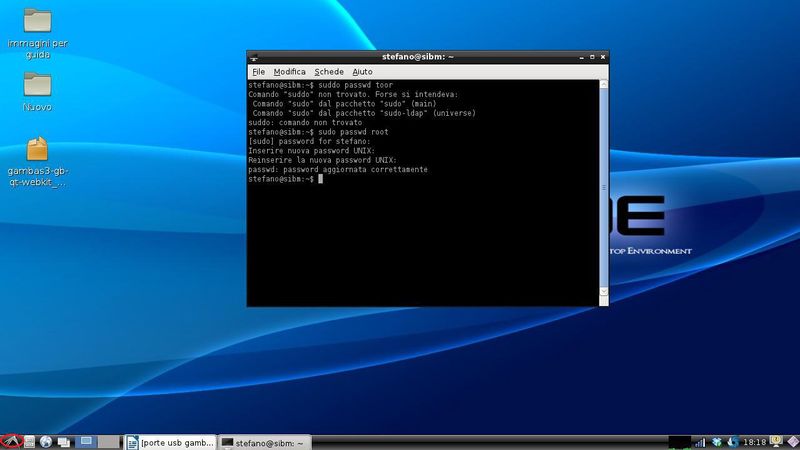Open the 'immagini per guida' desktop folder
The height and width of the screenshot is (450, 800).
point(37,34)
